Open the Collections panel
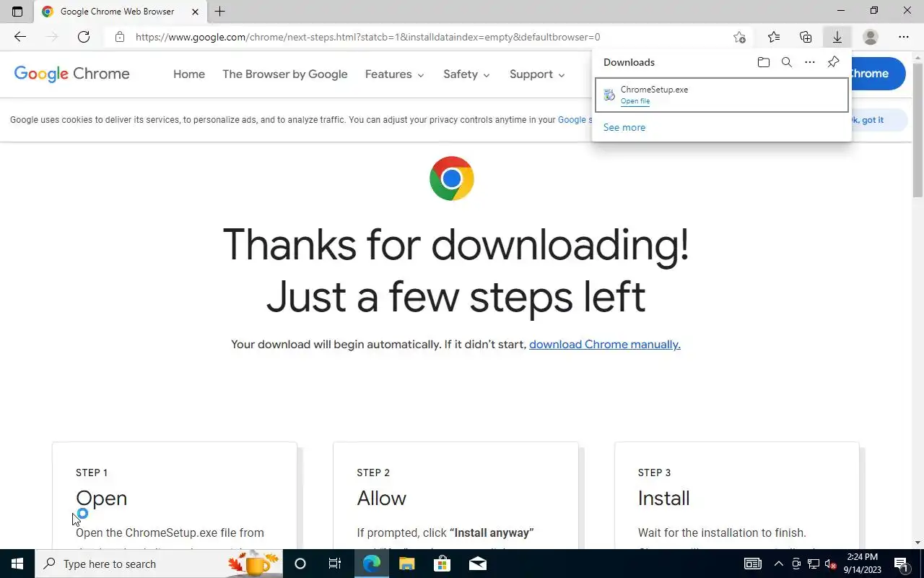Image resolution: width=924 pixels, height=578 pixels. tap(806, 37)
